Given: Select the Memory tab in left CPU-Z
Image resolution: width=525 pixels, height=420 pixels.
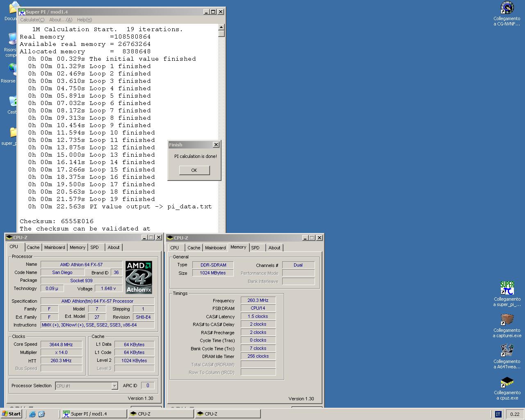Looking at the screenshot, I should click(78, 247).
